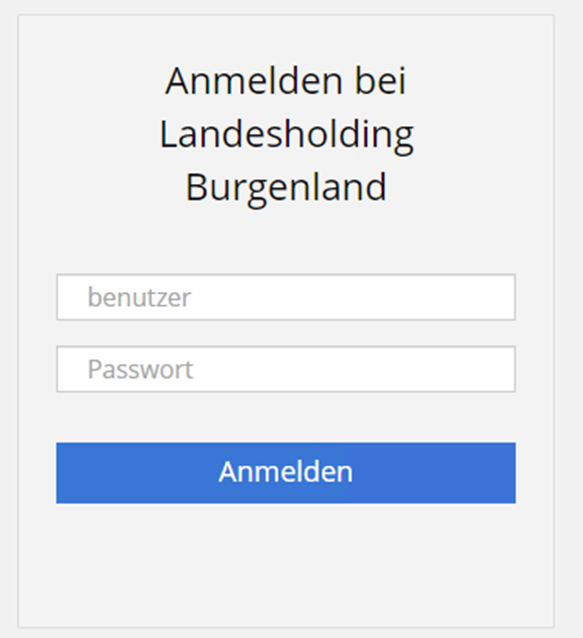Click the 'Burgenland' heading text

(x=286, y=188)
